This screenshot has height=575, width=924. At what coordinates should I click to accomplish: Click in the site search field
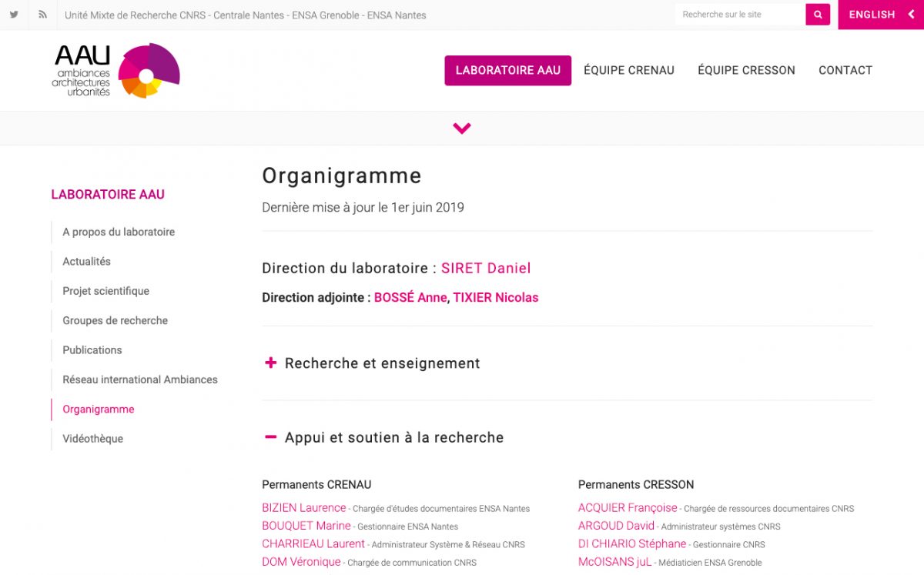click(x=739, y=15)
